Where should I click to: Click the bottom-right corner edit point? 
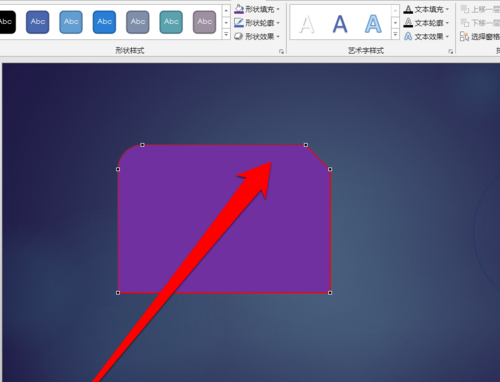pos(330,293)
